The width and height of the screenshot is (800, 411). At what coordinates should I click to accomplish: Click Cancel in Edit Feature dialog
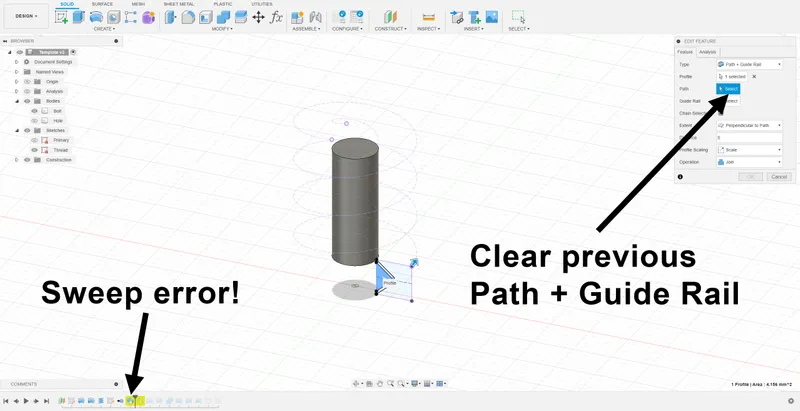coord(779,176)
